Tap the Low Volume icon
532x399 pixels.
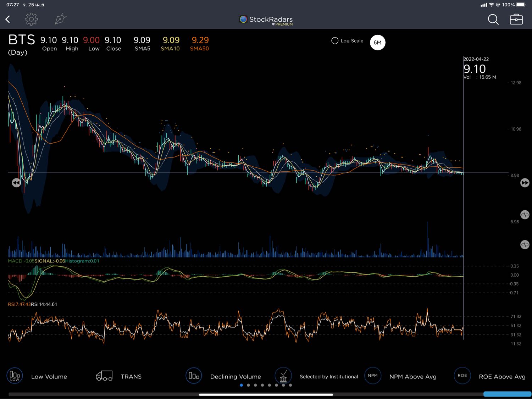15,376
